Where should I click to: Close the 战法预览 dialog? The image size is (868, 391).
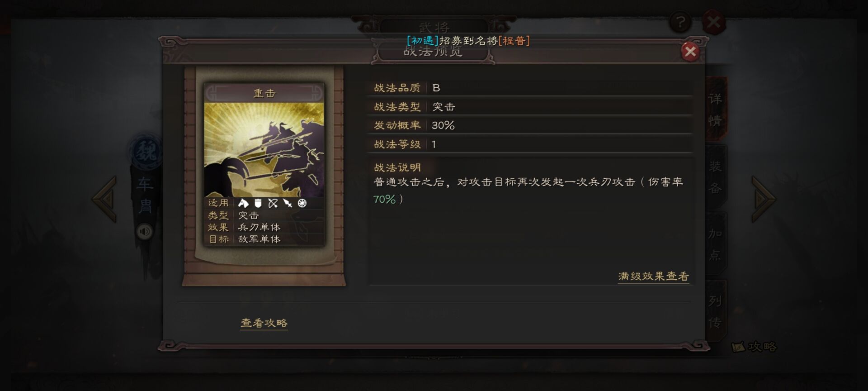[690, 52]
